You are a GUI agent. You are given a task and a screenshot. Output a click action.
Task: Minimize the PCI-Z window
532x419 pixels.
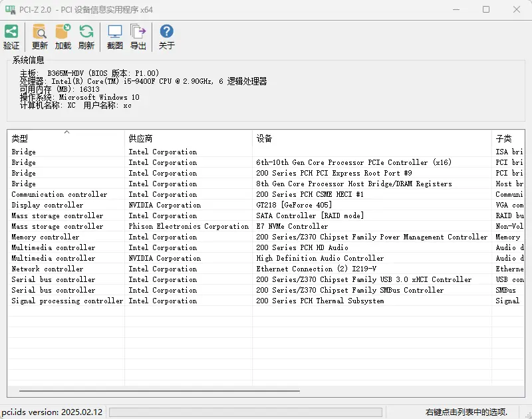[456, 9]
